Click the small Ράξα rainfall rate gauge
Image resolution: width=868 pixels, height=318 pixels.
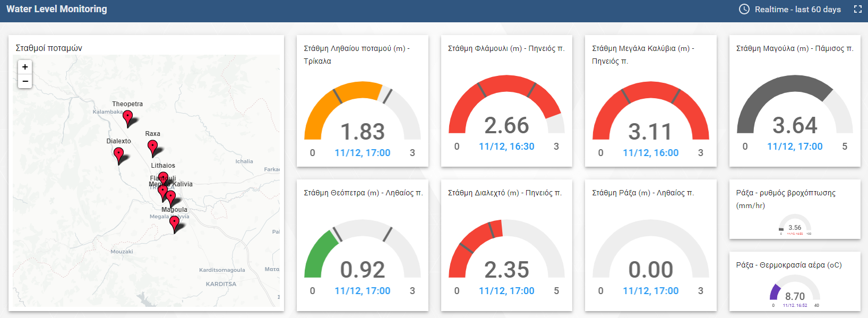(x=795, y=222)
